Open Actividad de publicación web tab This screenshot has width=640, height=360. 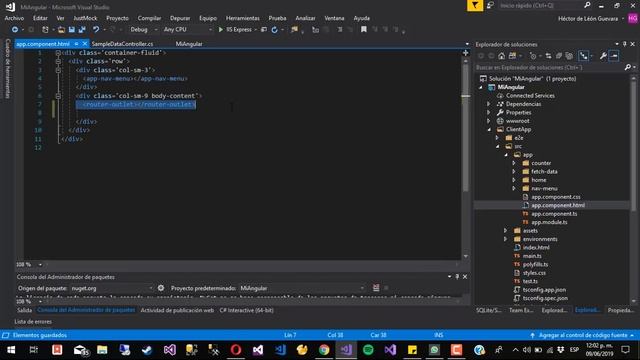tap(177, 310)
